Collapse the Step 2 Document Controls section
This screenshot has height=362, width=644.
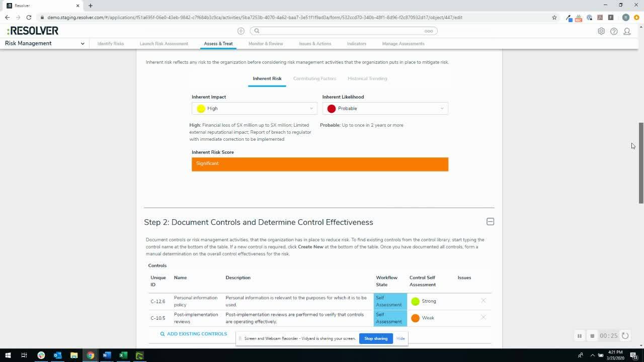pos(490,221)
